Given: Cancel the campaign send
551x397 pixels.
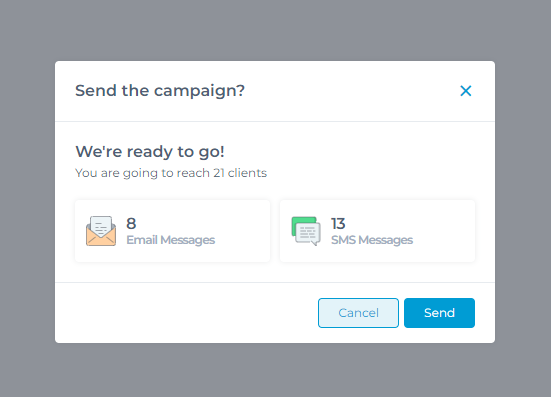Looking at the screenshot, I should (x=358, y=313).
